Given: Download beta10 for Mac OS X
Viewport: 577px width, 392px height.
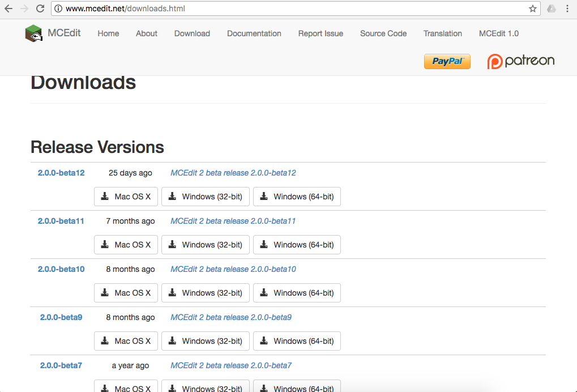Looking at the screenshot, I should point(126,293).
